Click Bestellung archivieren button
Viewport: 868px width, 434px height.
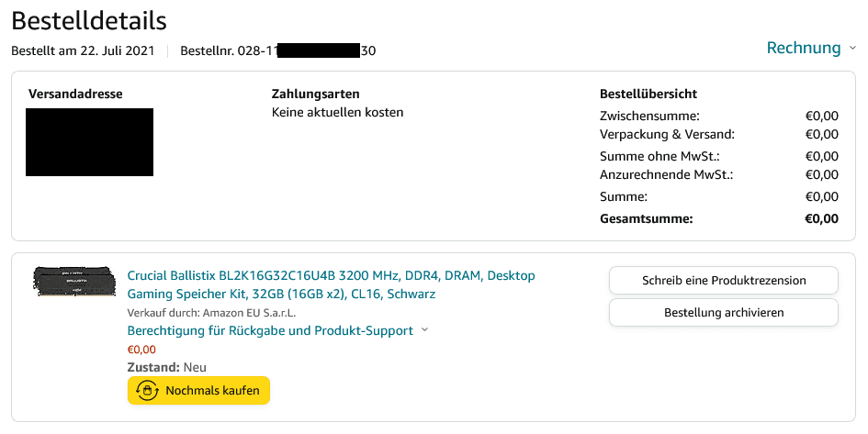click(x=724, y=312)
